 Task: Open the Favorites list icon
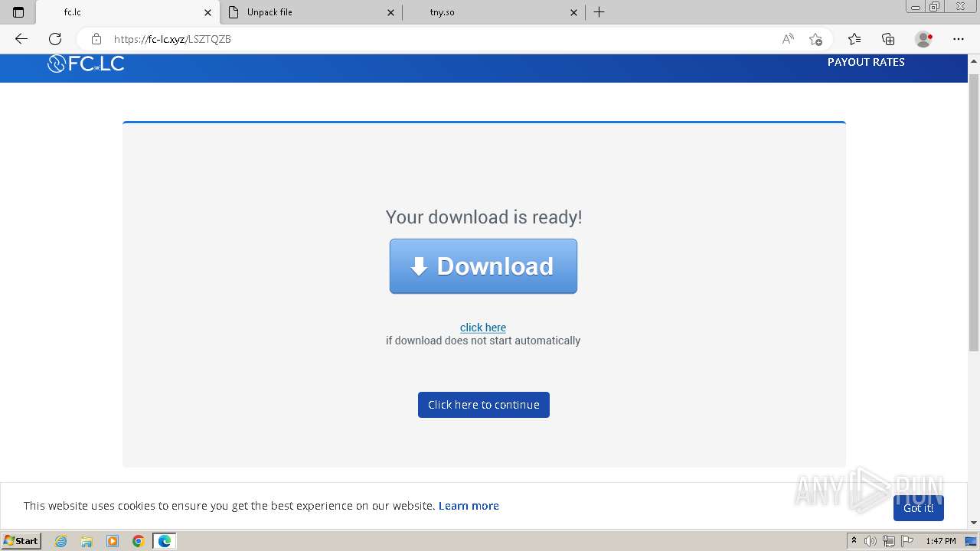pos(854,39)
